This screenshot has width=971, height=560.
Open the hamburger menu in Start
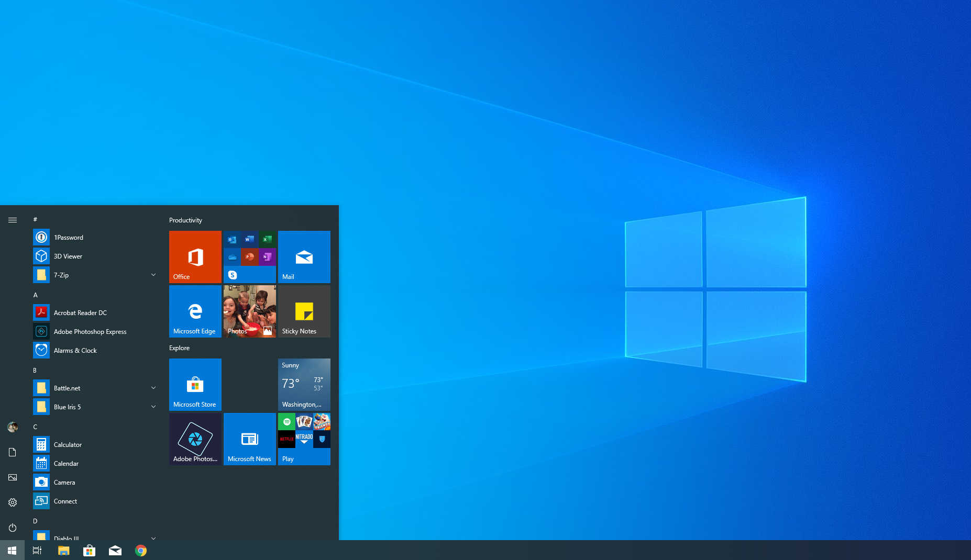(x=13, y=220)
